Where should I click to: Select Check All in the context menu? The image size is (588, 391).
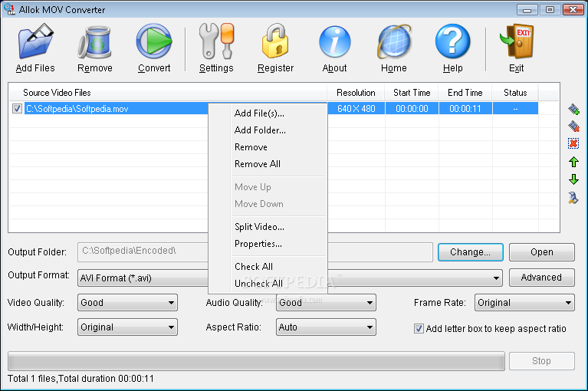[x=254, y=267]
